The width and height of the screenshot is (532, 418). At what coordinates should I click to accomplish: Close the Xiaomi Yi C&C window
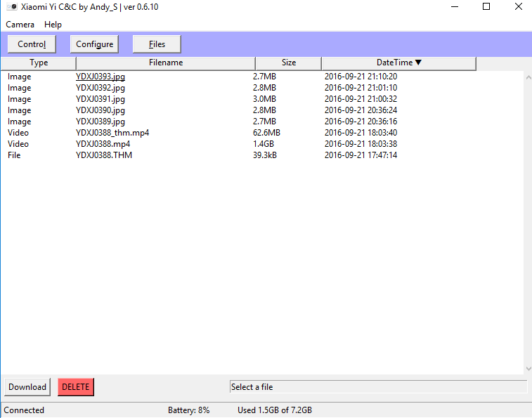click(x=518, y=7)
